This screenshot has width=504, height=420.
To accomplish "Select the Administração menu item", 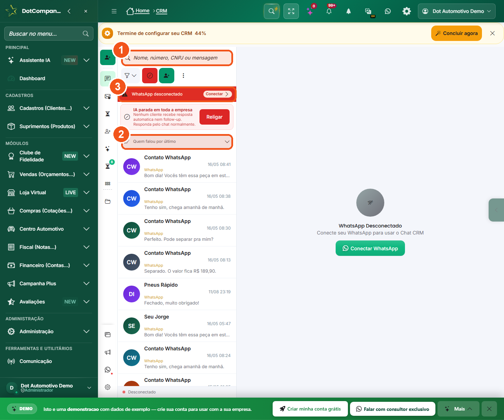I will pos(49,331).
